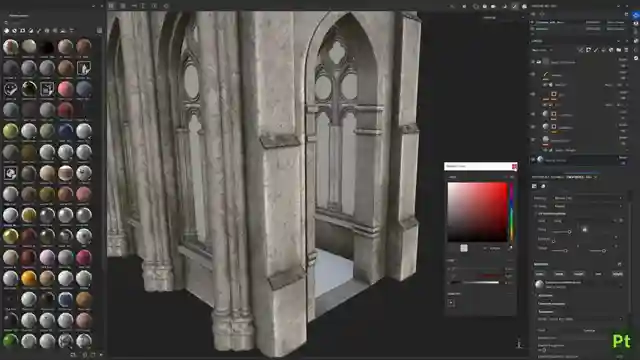Open the UV Wrap dropdown in Properties

[x=588, y=206]
